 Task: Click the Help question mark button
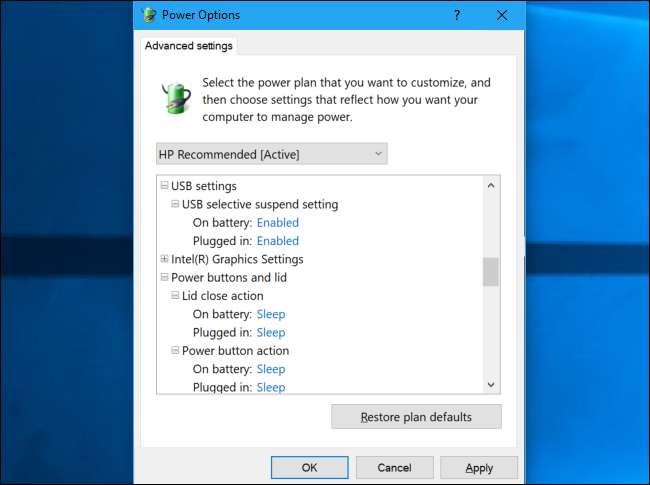coord(457,15)
